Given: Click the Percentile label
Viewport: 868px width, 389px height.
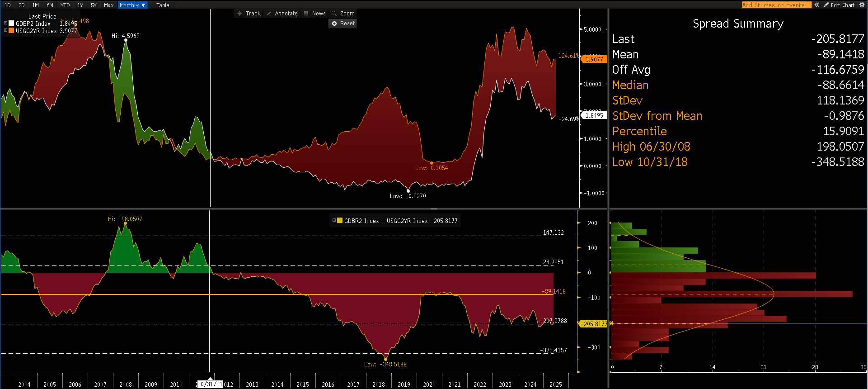Looking at the screenshot, I should 639,131.
